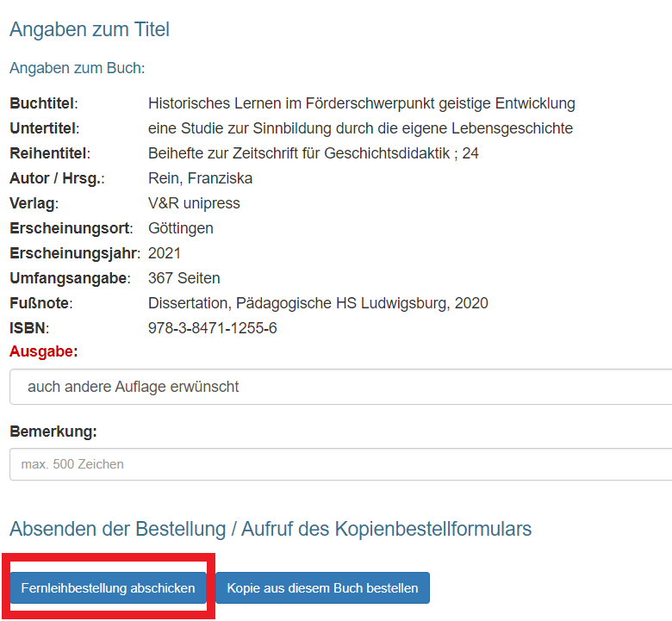Click the Untertitel value text
672x621 pixels.
(x=360, y=128)
